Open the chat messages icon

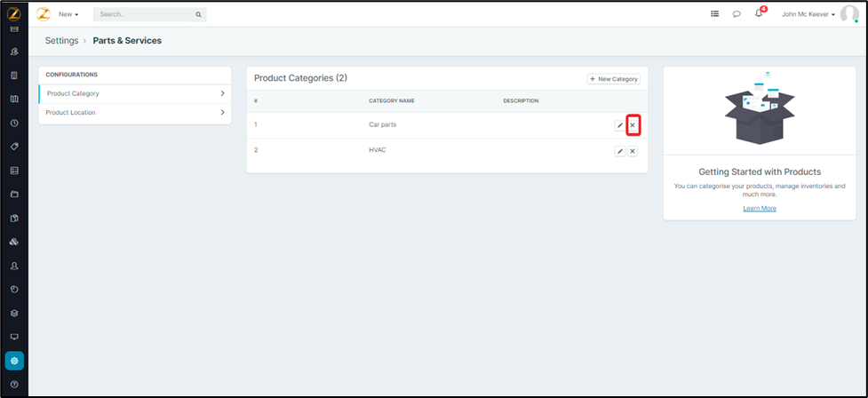tap(737, 14)
